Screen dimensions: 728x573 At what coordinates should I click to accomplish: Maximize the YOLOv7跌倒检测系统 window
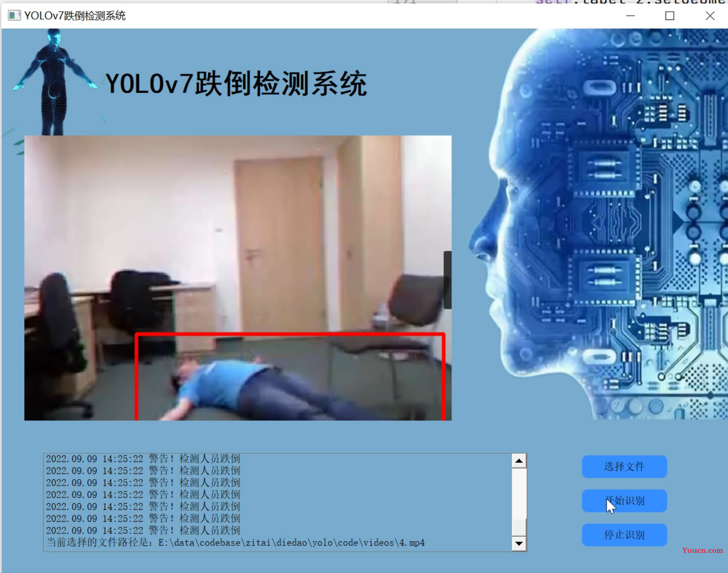669,16
